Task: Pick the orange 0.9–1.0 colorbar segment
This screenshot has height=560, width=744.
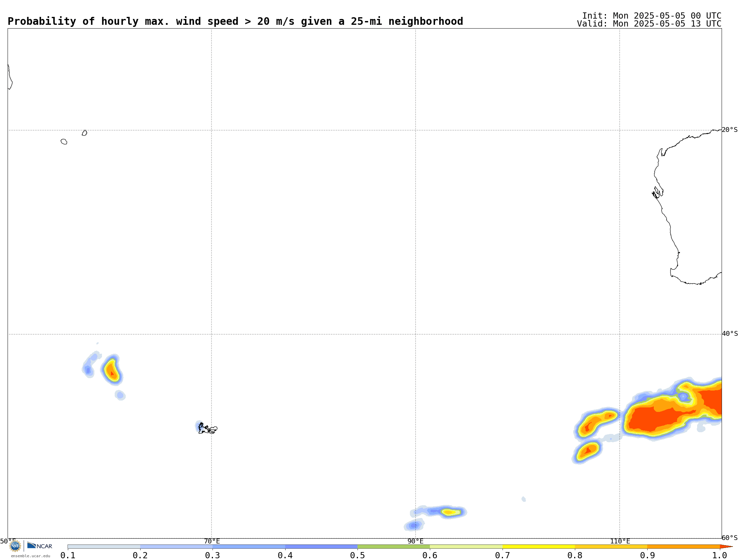Action: [684, 547]
